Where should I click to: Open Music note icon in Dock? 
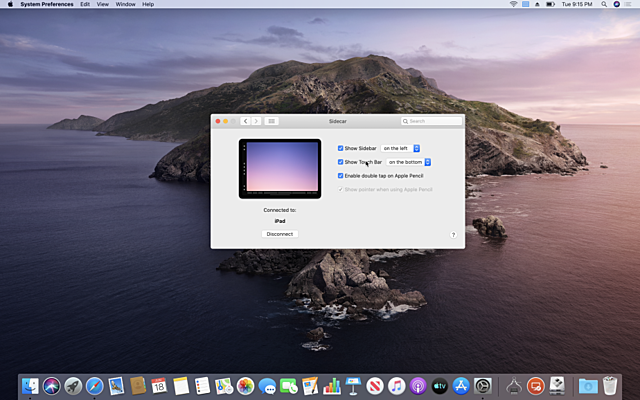pyautogui.click(x=396, y=386)
